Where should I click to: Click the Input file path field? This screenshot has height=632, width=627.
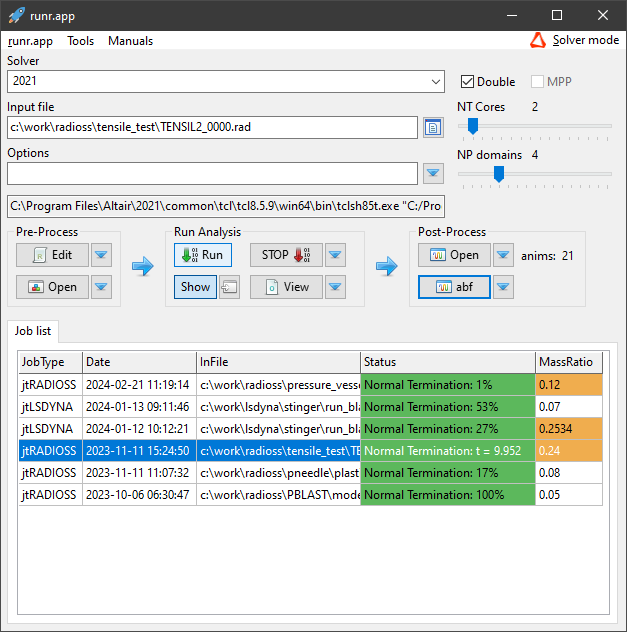click(x=212, y=127)
